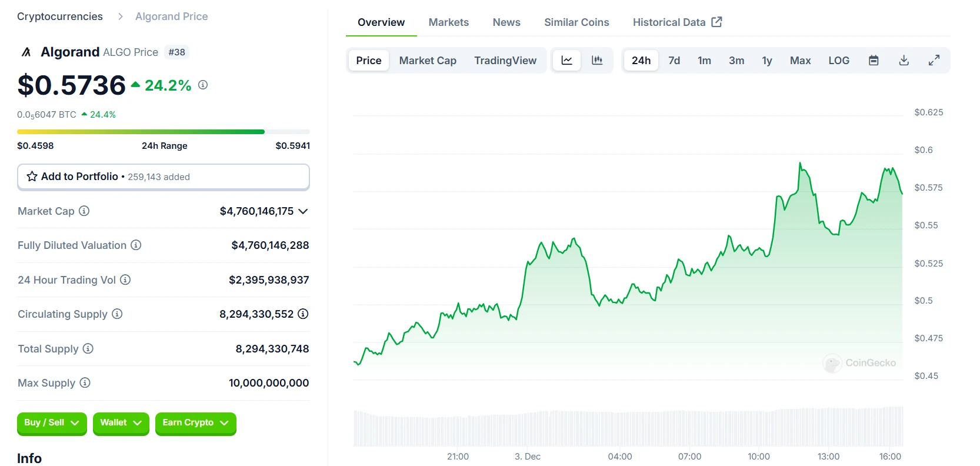Click the $0.5736 price value

tap(71, 85)
